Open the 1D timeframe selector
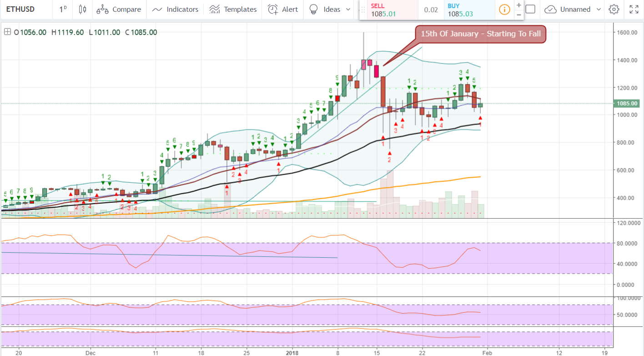 click(64, 9)
